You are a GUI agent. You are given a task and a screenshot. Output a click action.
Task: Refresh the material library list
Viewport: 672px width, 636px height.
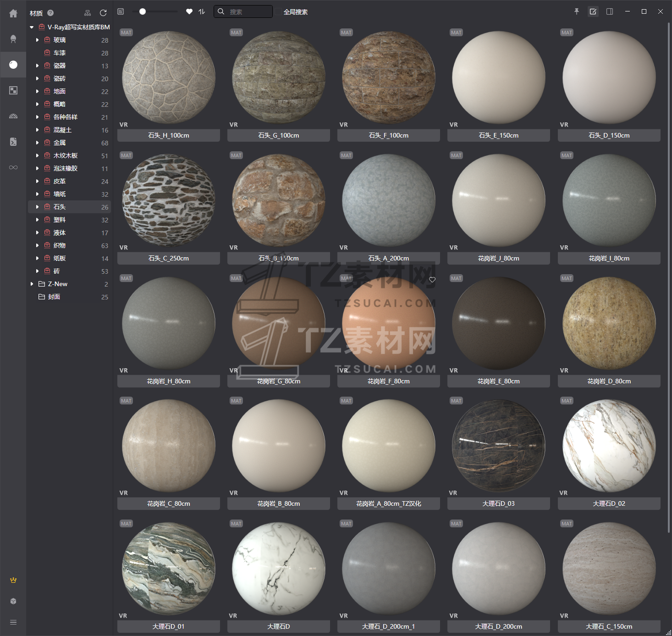click(103, 13)
